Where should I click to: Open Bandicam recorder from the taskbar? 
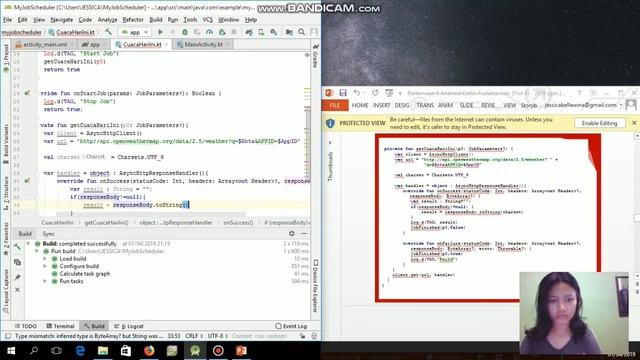point(218,351)
